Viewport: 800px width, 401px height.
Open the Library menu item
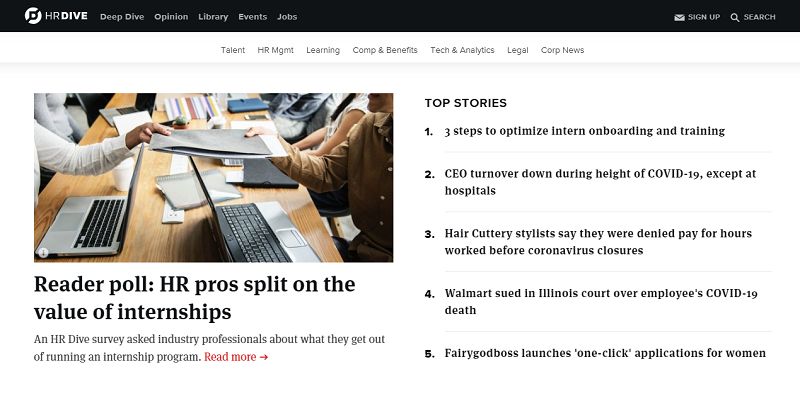click(x=213, y=17)
